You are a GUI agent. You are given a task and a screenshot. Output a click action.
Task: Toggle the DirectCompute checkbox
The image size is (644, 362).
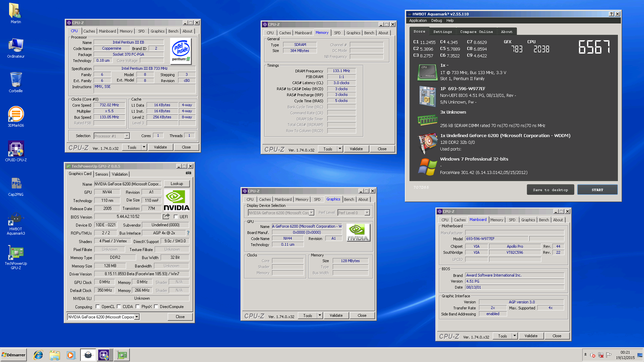click(156, 306)
